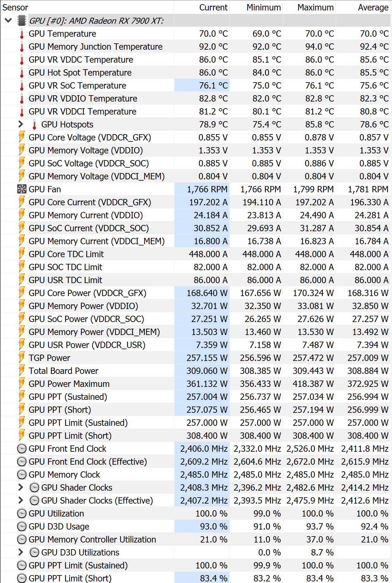Click the 37.0 % maximum memory controller value

point(320,539)
